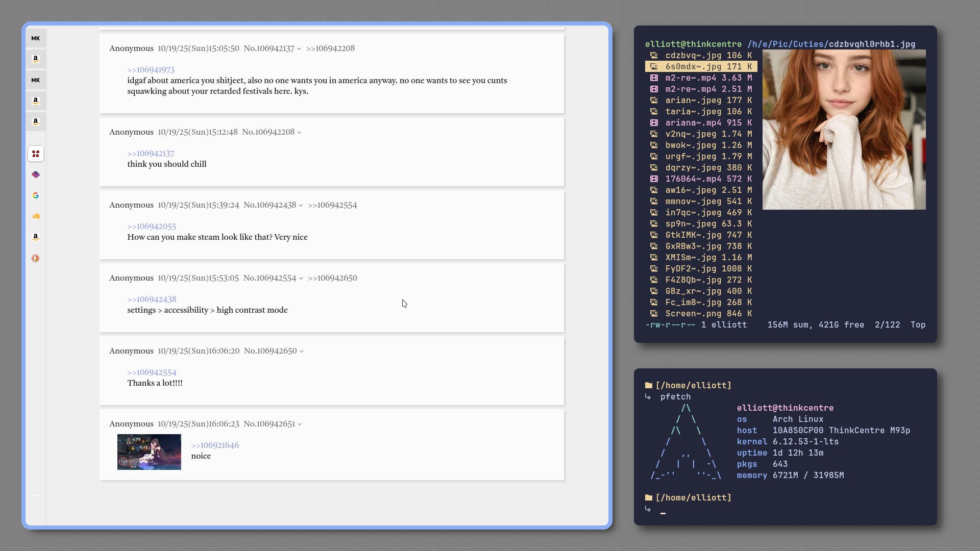This screenshot has height=551, width=980.
Task: Follow the >>106942554 backlink on the 15:39:24 post
Action: click(x=332, y=205)
